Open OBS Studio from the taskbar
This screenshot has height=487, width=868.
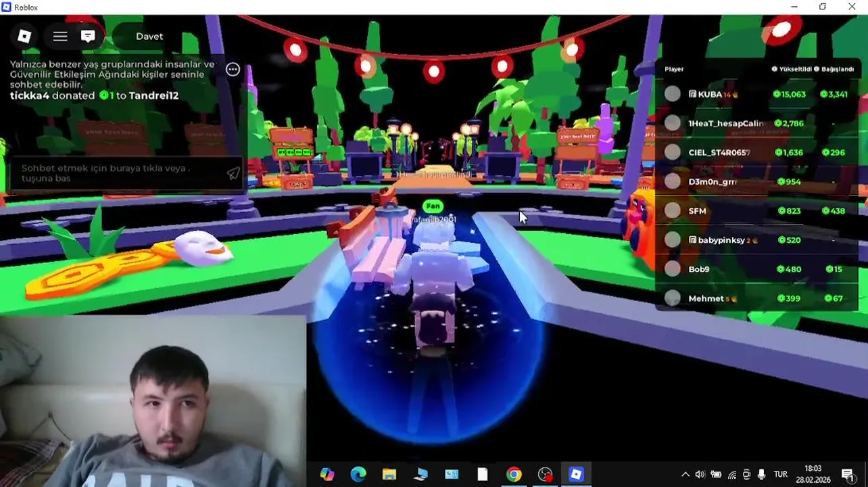pos(545,474)
